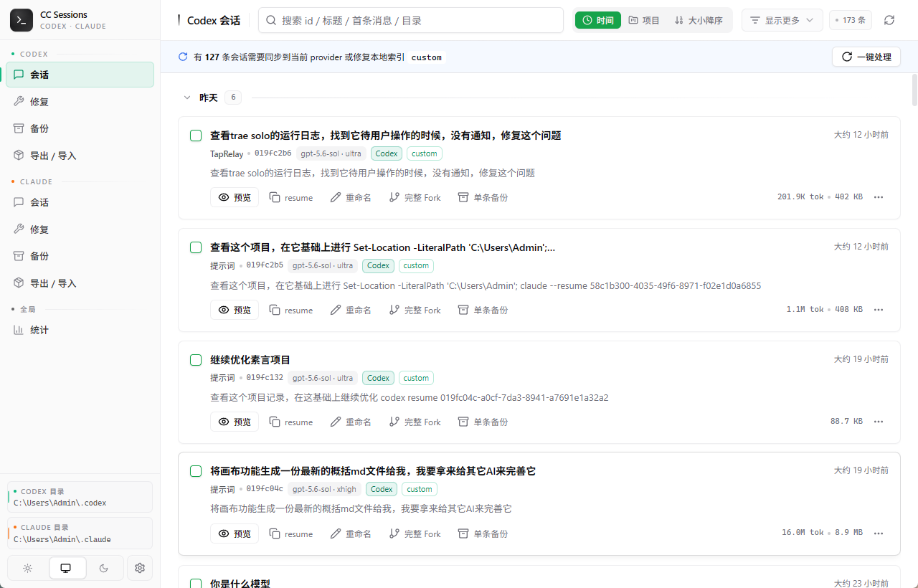This screenshot has height=588, width=918.
Task: Open more options for 将画布功能生成 session
Action: click(x=879, y=534)
